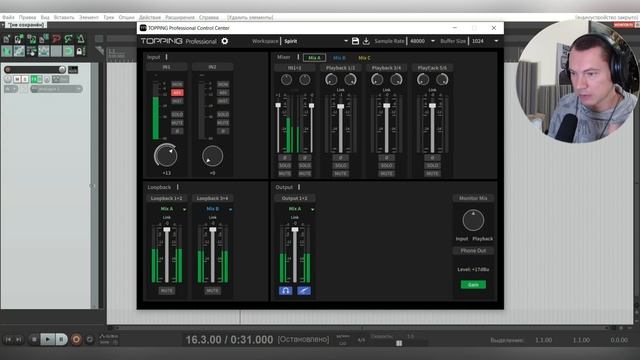This screenshot has width=640, height=360.
Task: Click REAPER save project toolbar icon
Action: click(x=31, y=39)
